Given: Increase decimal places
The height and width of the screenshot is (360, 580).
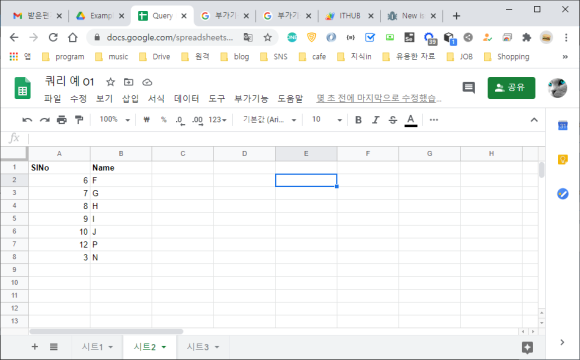Looking at the screenshot, I should click(x=197, y=120).
